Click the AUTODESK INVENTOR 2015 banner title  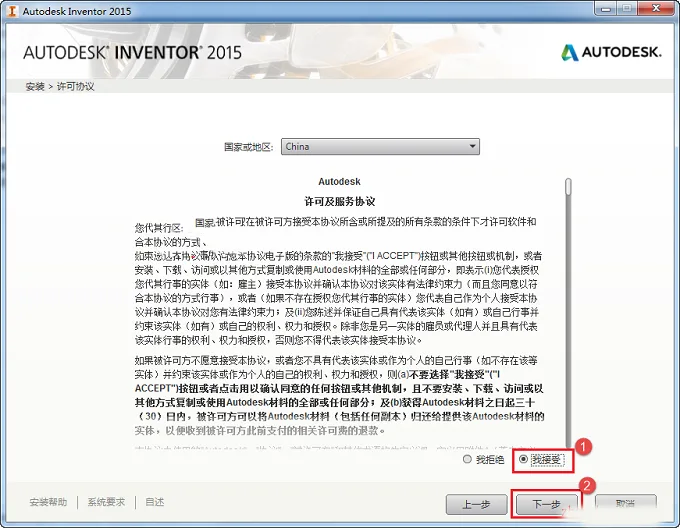point(132,52)
